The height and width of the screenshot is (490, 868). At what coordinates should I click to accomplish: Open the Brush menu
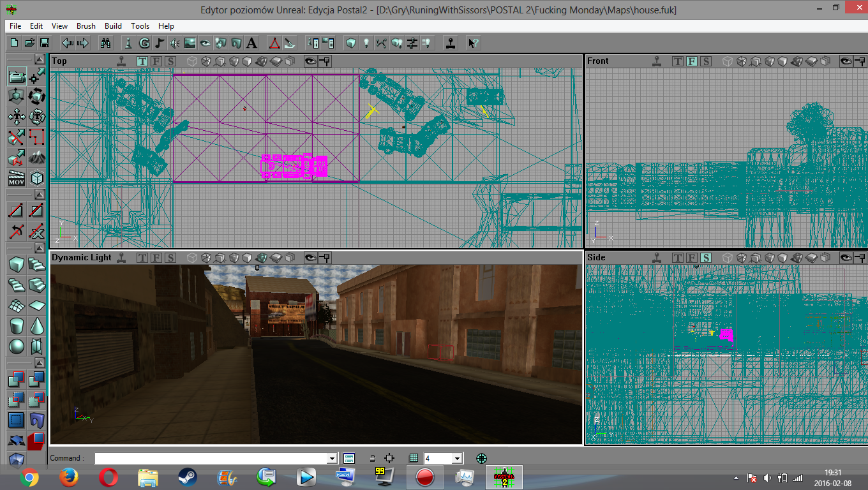click(86, 26)
